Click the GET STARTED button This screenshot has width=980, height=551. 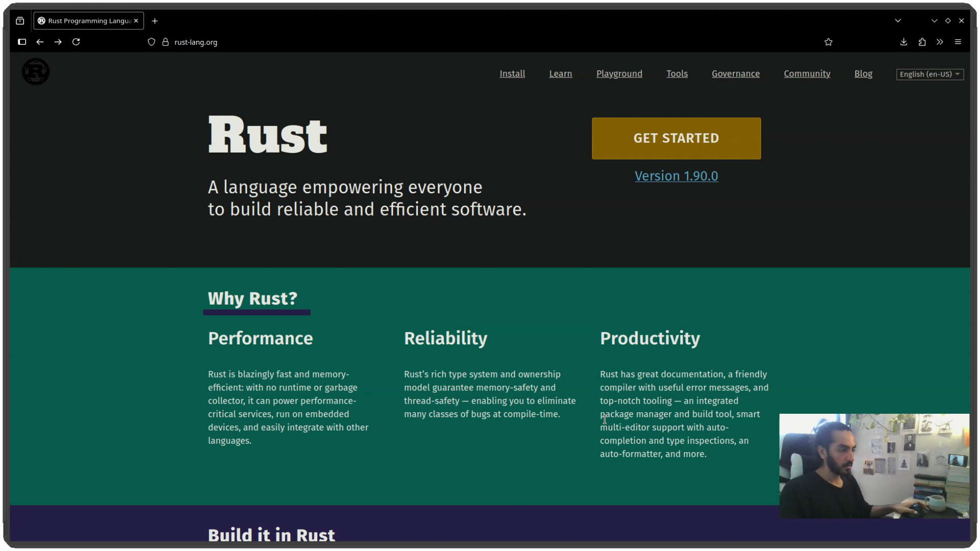676,138
